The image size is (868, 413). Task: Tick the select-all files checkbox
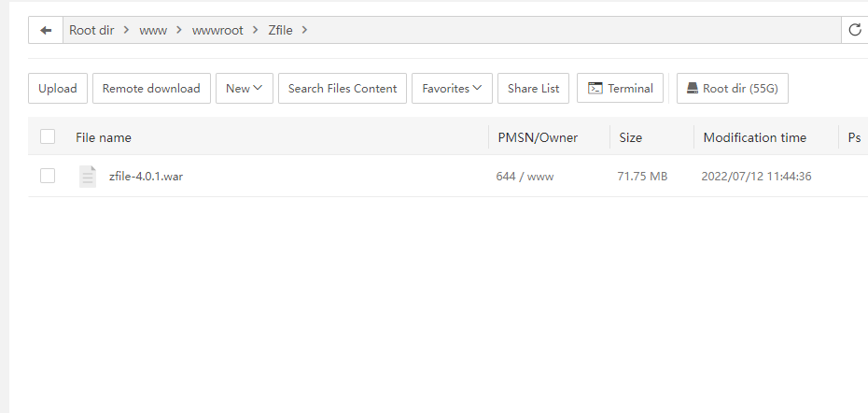pos(48,137)
